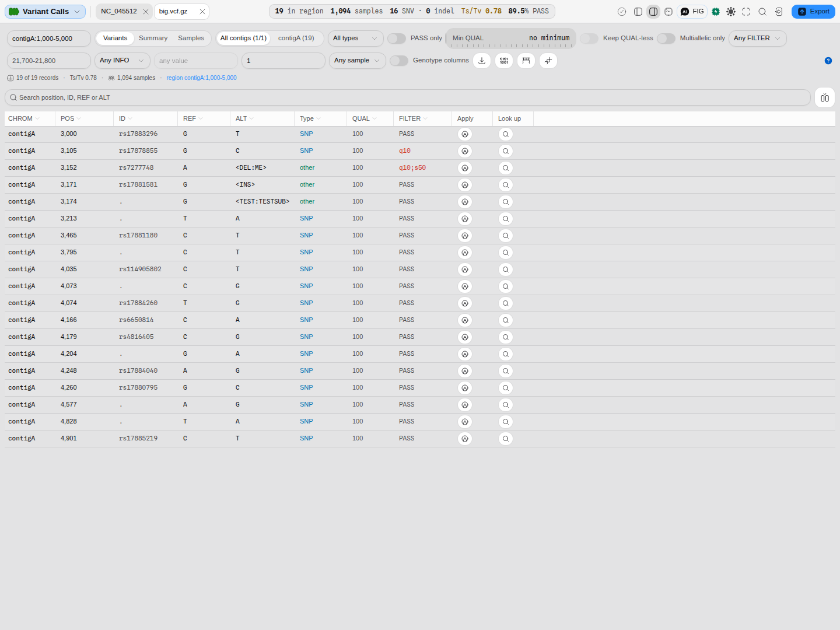Select the contigA (19) tab
This screenshot has width=840, height=630.
pos(296,38)
